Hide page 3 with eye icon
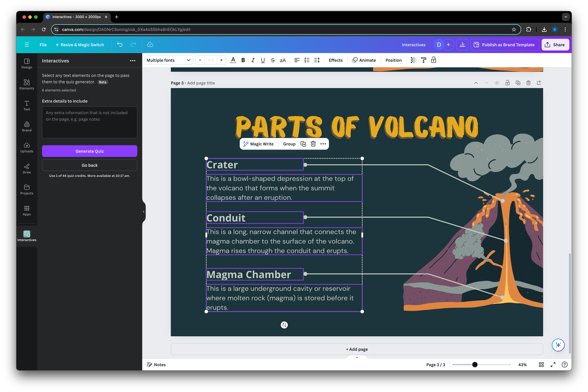 click(497, 83)
